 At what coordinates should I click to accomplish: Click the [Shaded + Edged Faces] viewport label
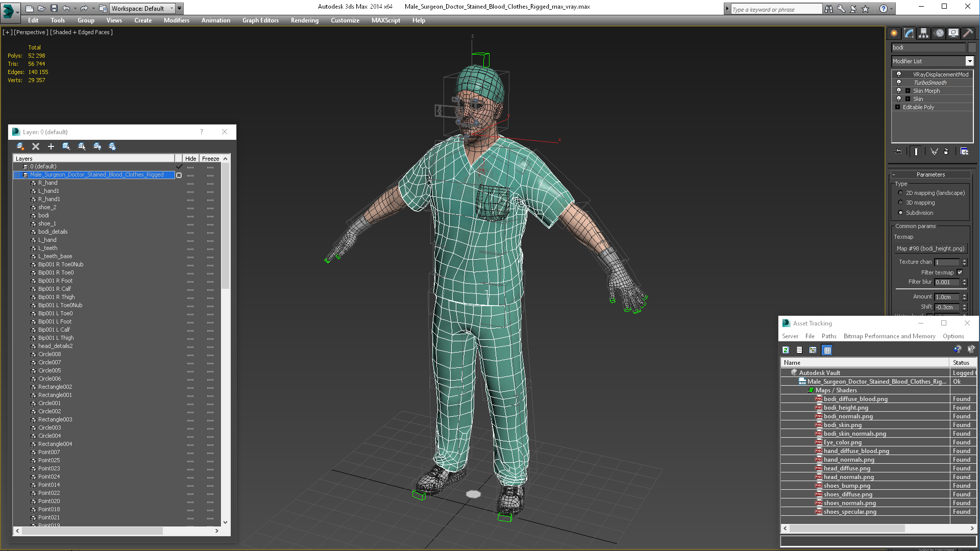point(82,32)
